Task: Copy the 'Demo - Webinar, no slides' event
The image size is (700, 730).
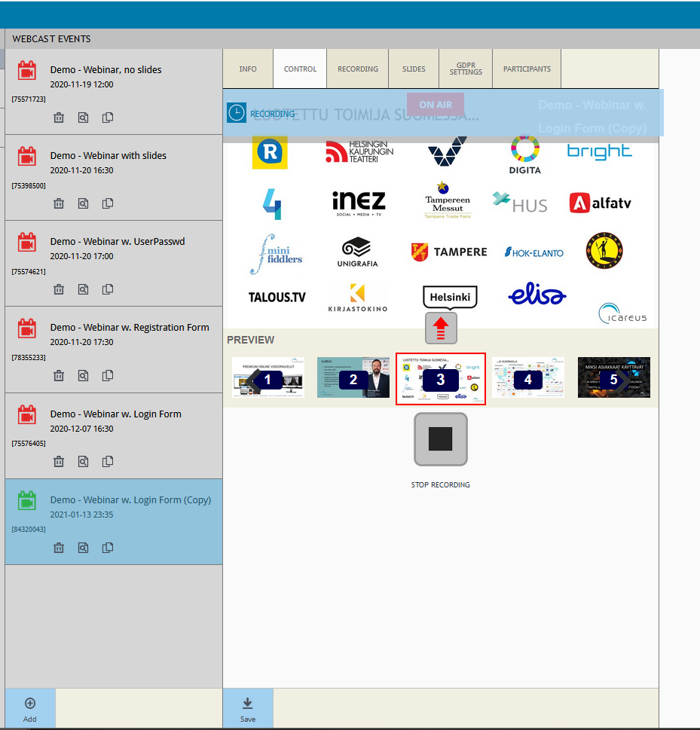Action: 108,118
